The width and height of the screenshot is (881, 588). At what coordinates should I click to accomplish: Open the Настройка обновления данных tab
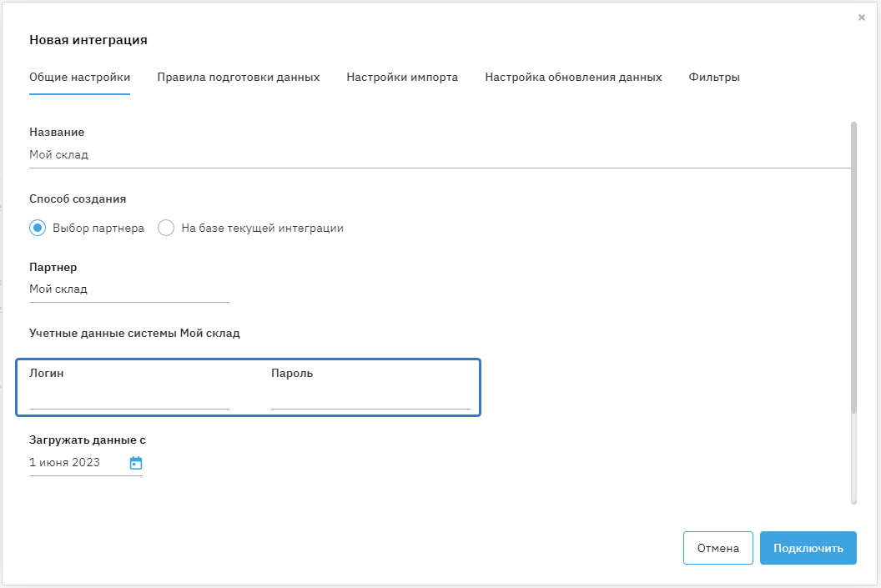coord(573,77)
